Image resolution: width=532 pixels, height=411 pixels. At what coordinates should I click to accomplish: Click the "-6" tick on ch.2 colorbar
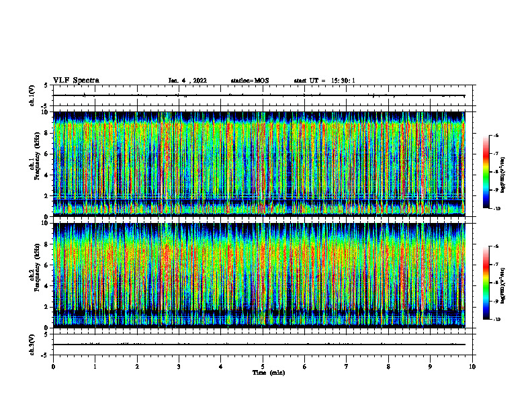(x=496, y=246)
